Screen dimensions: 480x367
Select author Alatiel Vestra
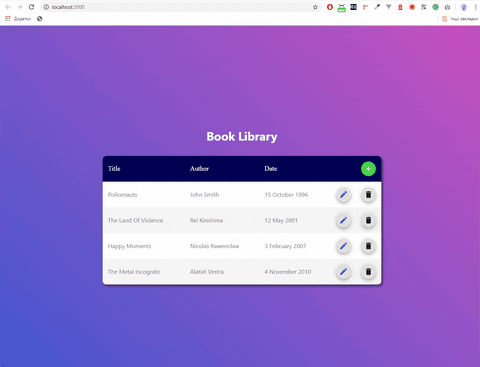click(x=207, y=272)
